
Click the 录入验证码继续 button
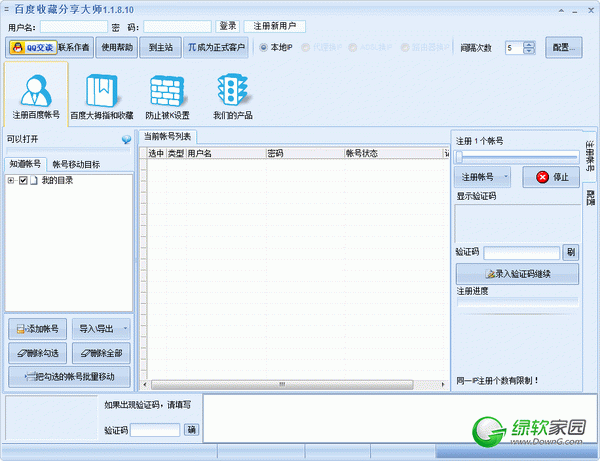pos(517,274)
